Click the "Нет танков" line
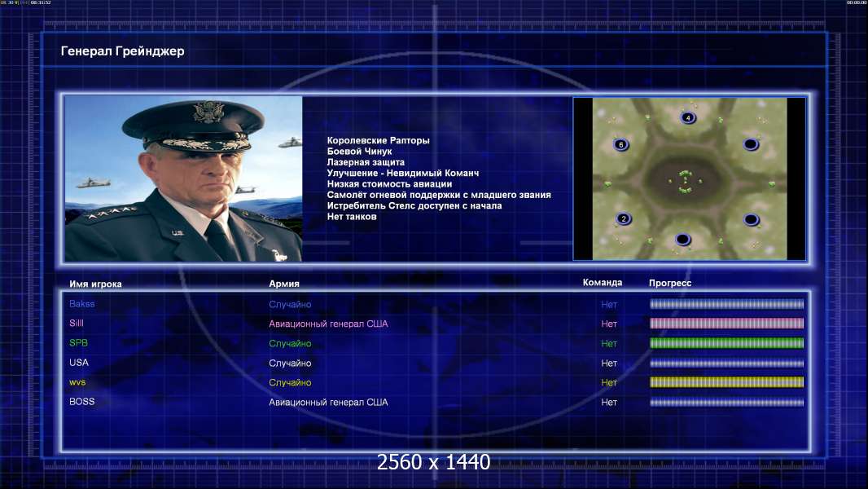Viewport: 868px width, 489px height. (x=352, y=217)
